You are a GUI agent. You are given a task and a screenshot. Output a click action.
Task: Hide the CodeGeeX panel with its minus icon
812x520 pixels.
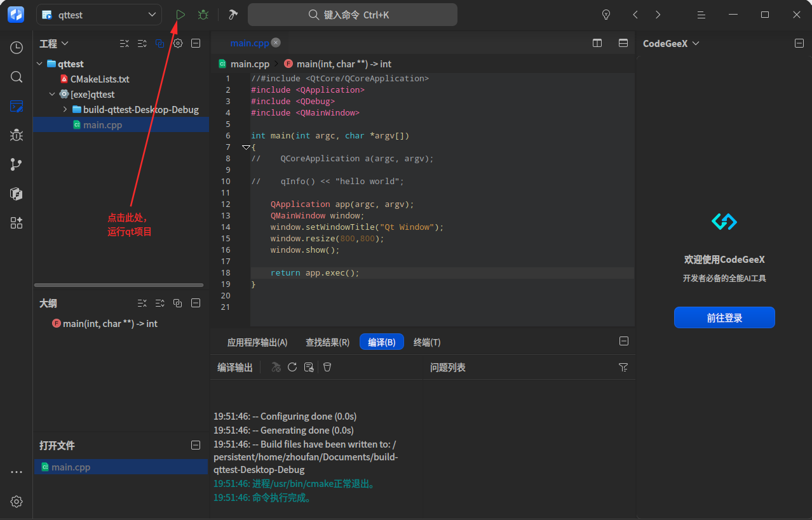click(799, 43)
